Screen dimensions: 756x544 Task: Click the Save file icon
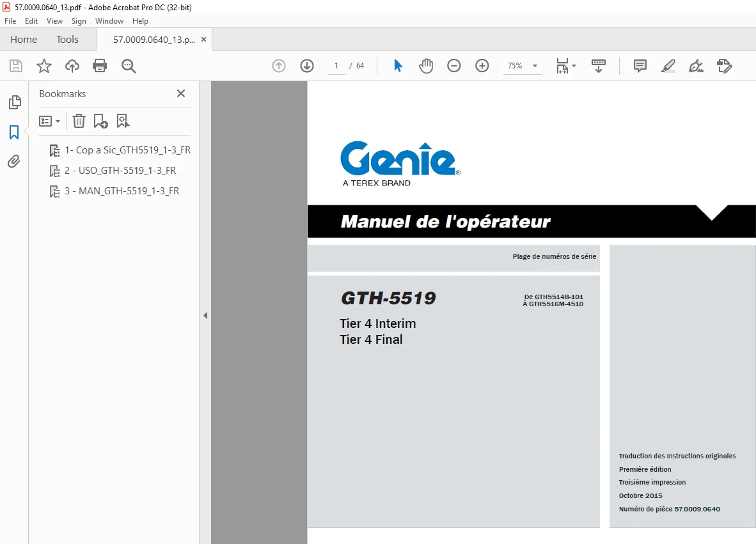tap(16, 66)
